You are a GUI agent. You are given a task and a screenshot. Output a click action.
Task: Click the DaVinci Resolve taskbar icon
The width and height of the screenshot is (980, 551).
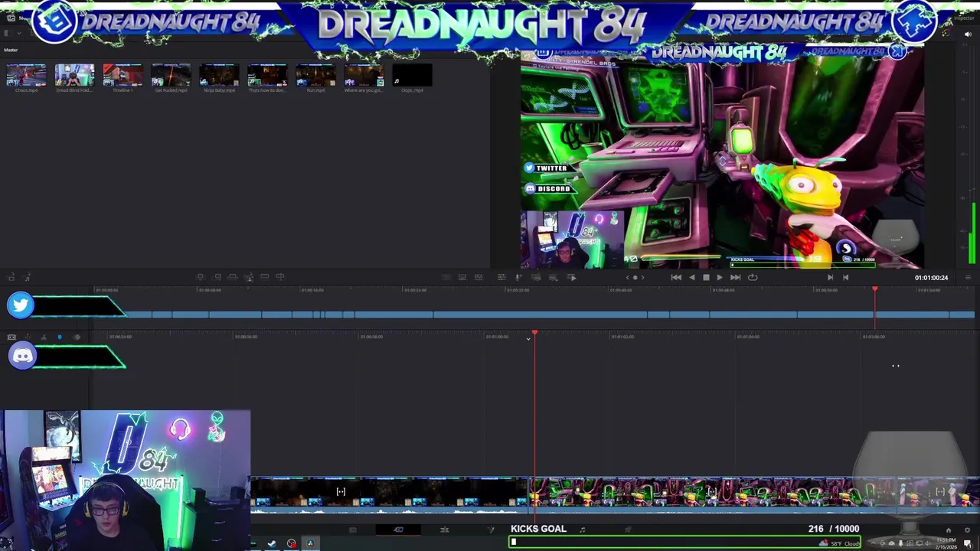(310, 543)
